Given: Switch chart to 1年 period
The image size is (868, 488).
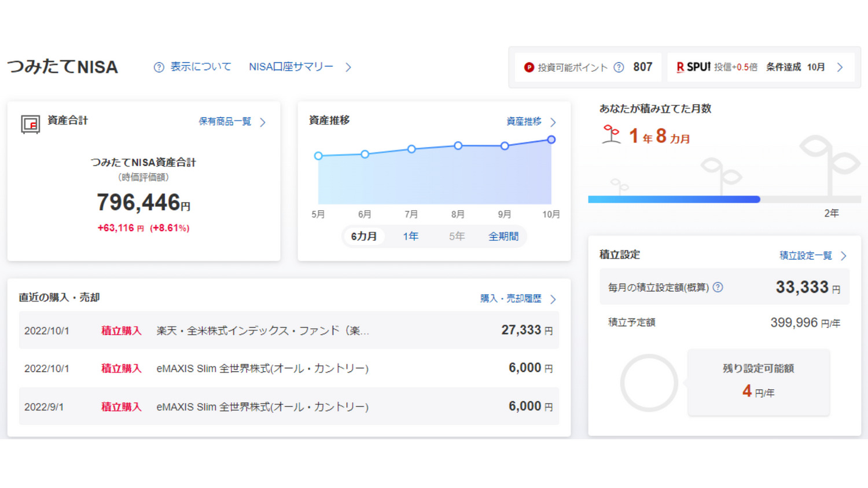Looking at the screenshot, I should pyautogui.click(x=410, y=236).
